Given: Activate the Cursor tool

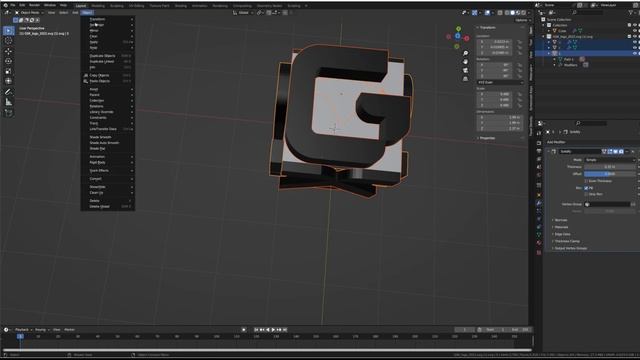Looking at the screenshot, I should coord(8,40).
